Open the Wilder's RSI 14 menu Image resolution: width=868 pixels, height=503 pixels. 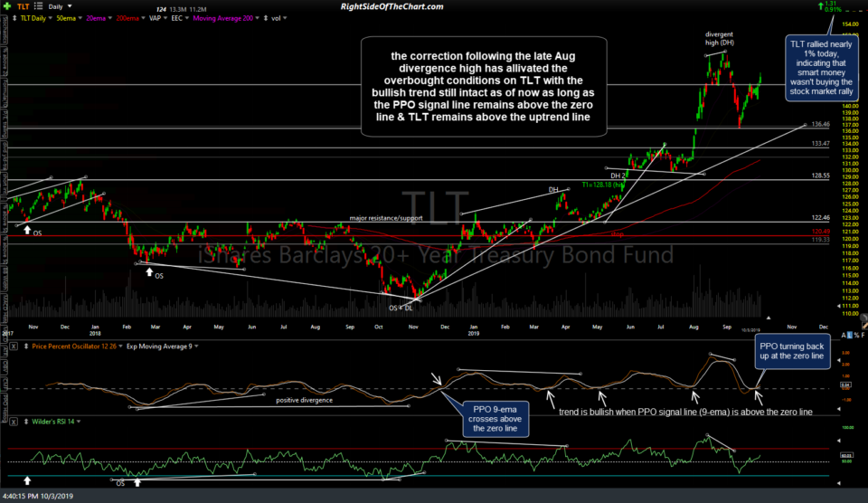click(56, 422)
